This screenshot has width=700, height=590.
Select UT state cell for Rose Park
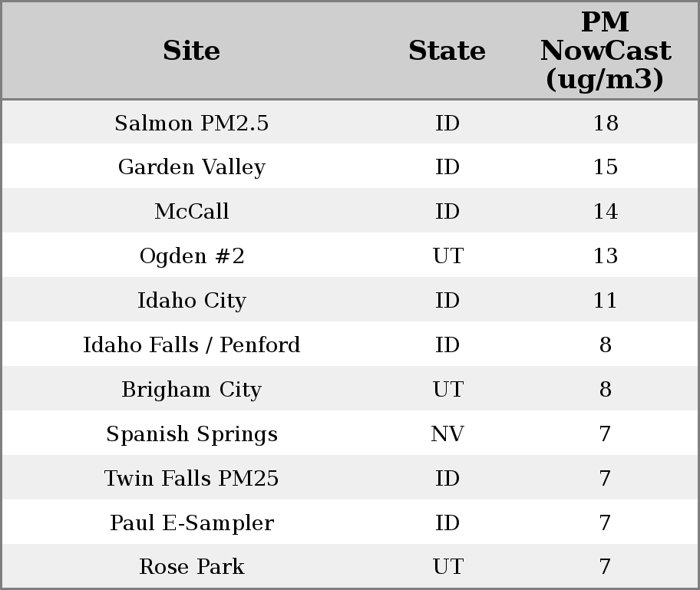coord(447,567)
